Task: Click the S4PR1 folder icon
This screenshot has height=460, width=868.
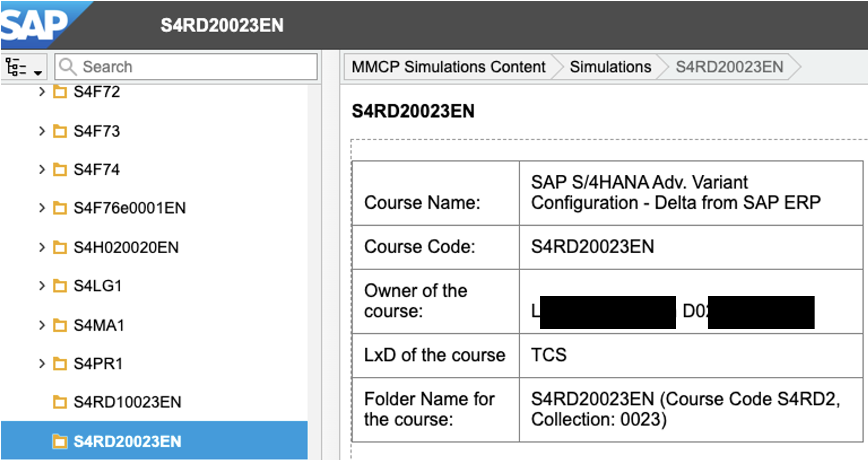Action: (x=59, y=364)
